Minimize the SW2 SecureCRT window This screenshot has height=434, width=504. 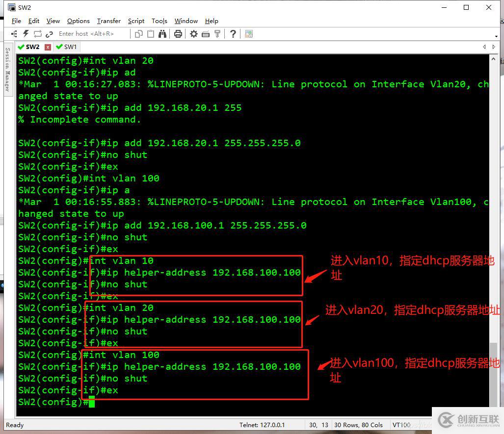pos(444,7)
